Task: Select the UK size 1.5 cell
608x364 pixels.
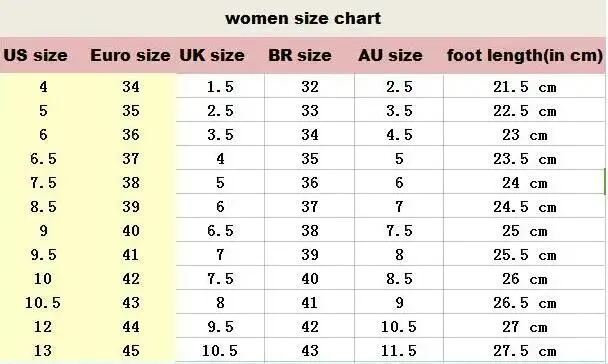Action: pos(220,86)
